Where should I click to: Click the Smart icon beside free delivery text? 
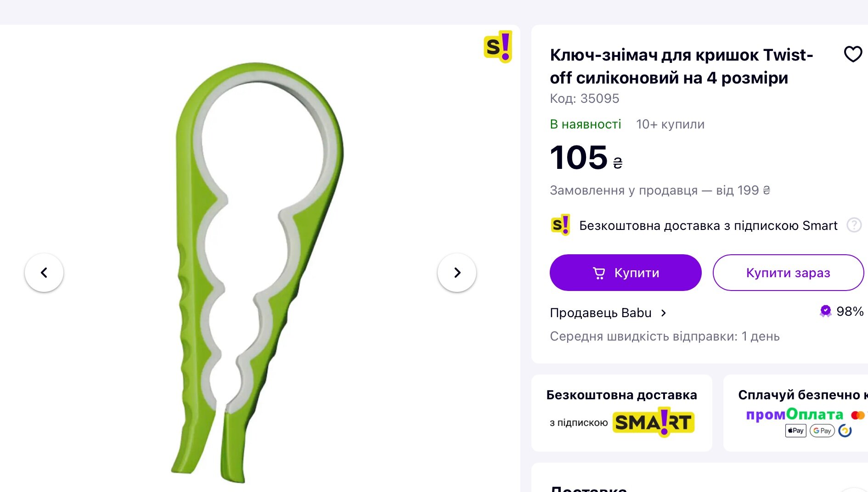[560, 225]
